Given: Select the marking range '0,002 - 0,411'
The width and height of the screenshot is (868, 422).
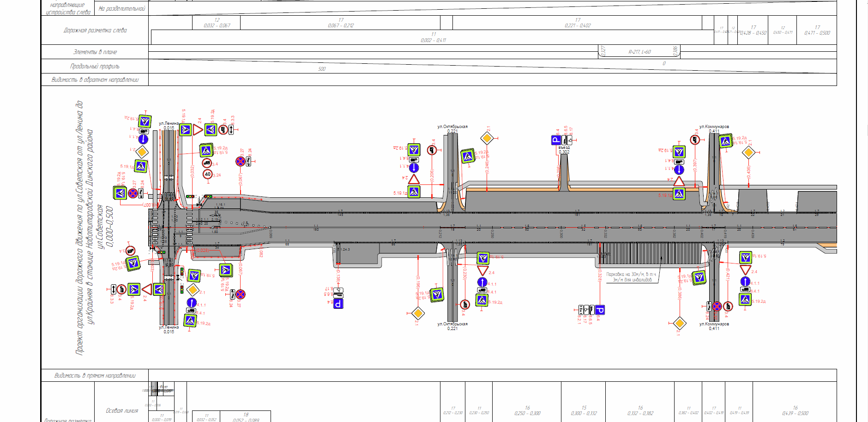Looking at the screenshot, I should pyautogui.click(x=433, y=40).
